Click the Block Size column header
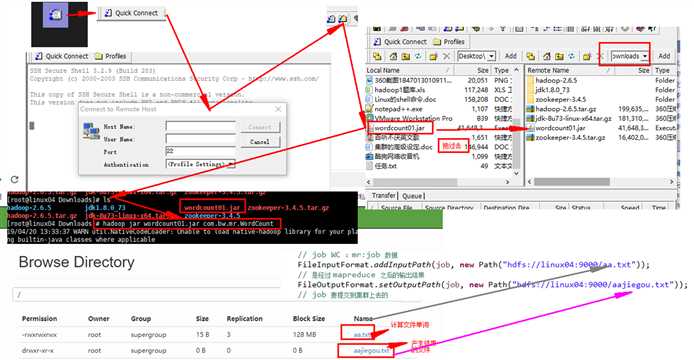The height and width of the screenshot is (360, 694). (x=308, y=318)
